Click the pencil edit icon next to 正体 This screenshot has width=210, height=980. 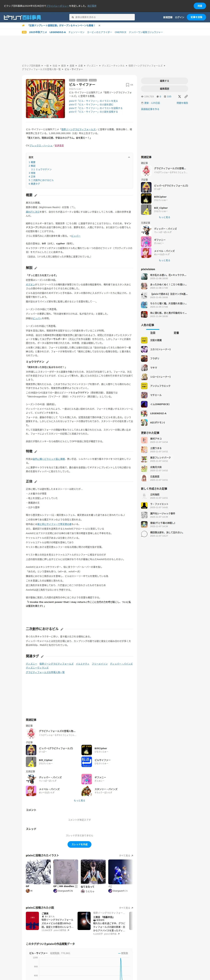tap(36, 482)
